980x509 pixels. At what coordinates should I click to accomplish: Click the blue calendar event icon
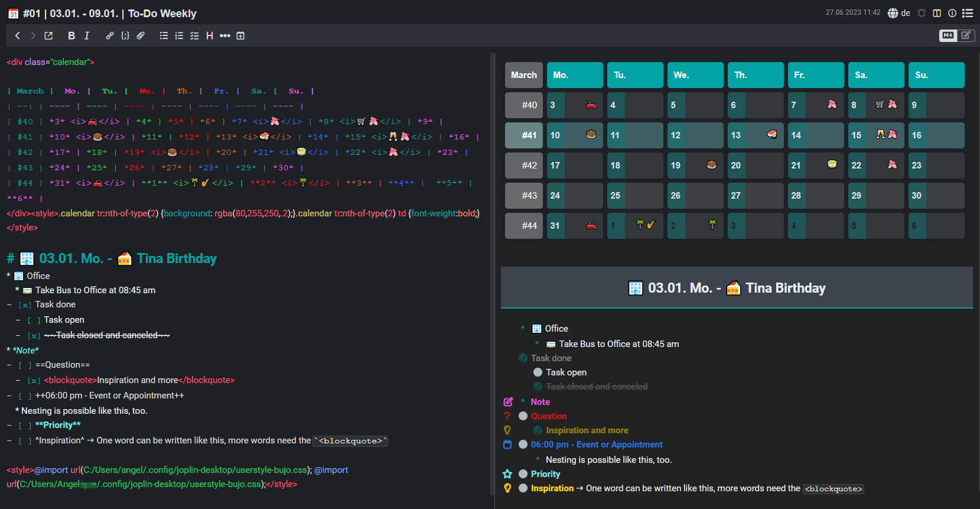tap(507, 445)
